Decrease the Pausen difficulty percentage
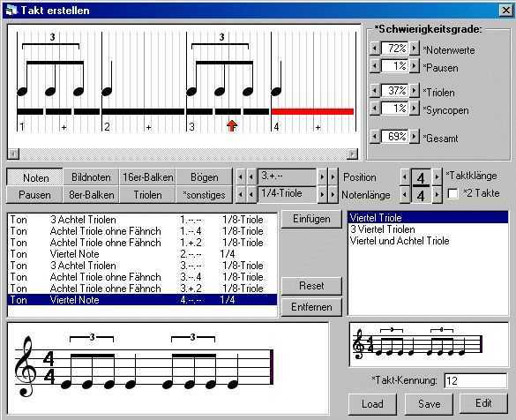Image resolution: width=516 pixels, height=420 pixels. click(375, 66)
